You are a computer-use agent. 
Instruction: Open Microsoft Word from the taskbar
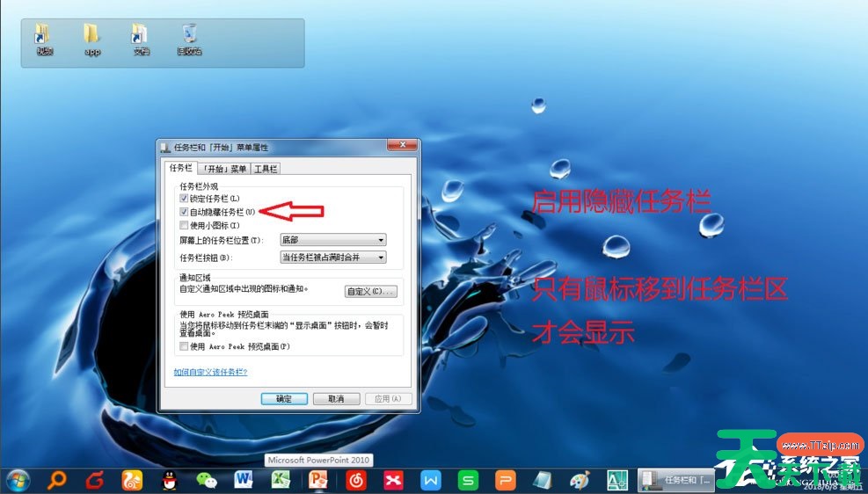[x=244, y=480]
